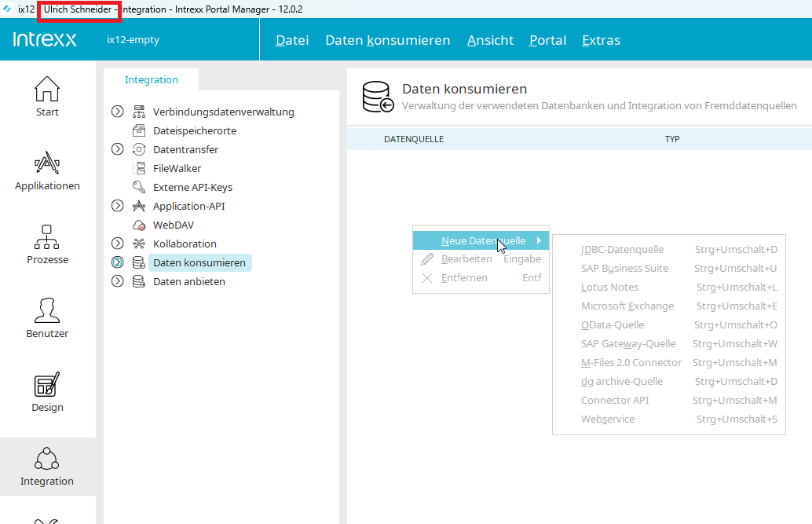Expand the Daten anbieten node
Image resolution: width=812 pixels, height=524 pixels.
118,281
